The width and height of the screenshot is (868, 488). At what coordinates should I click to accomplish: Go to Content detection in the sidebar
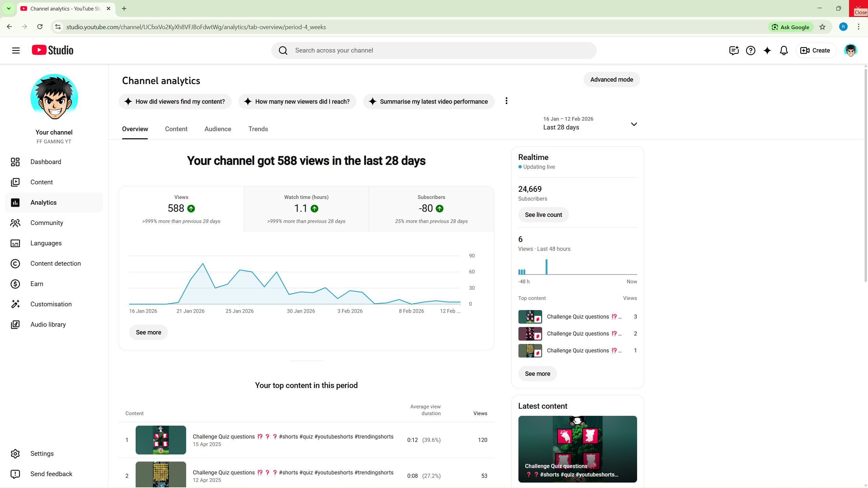pos(55,263)
